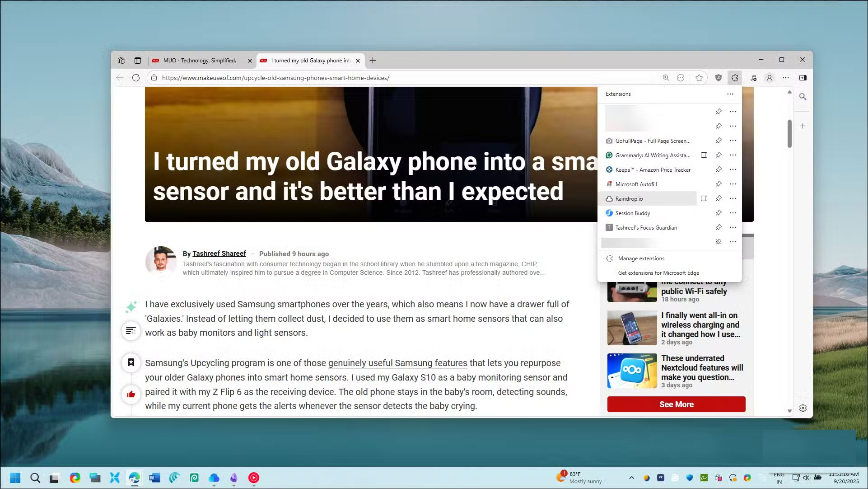Switch to the MUO Technology tab
Viewport: 868px width, 489px height.
pyautogui.click(x=200, y=60)
